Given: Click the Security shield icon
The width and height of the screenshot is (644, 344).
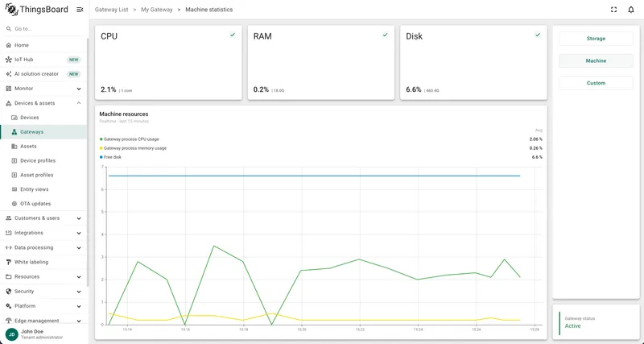Looking at the screenshot, I should 9,292.
